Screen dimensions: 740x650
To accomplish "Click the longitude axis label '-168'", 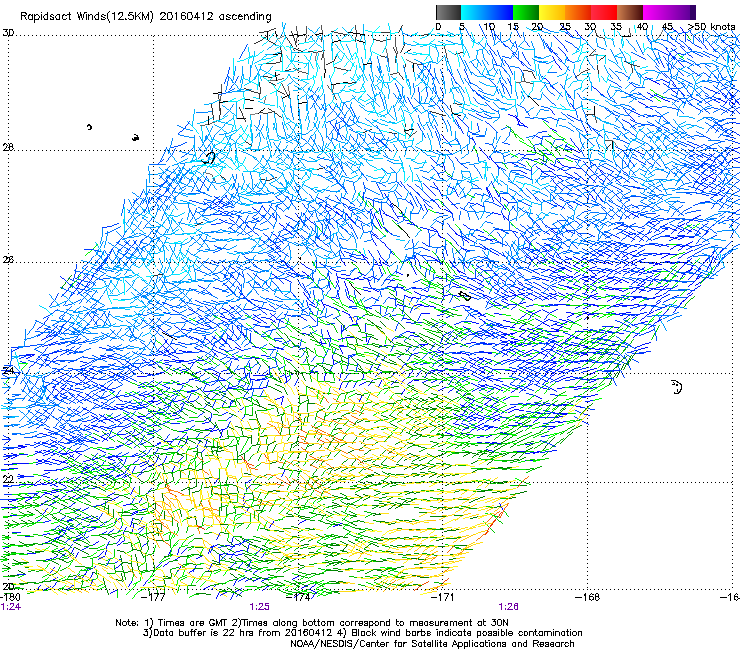I will pos(588,597).
